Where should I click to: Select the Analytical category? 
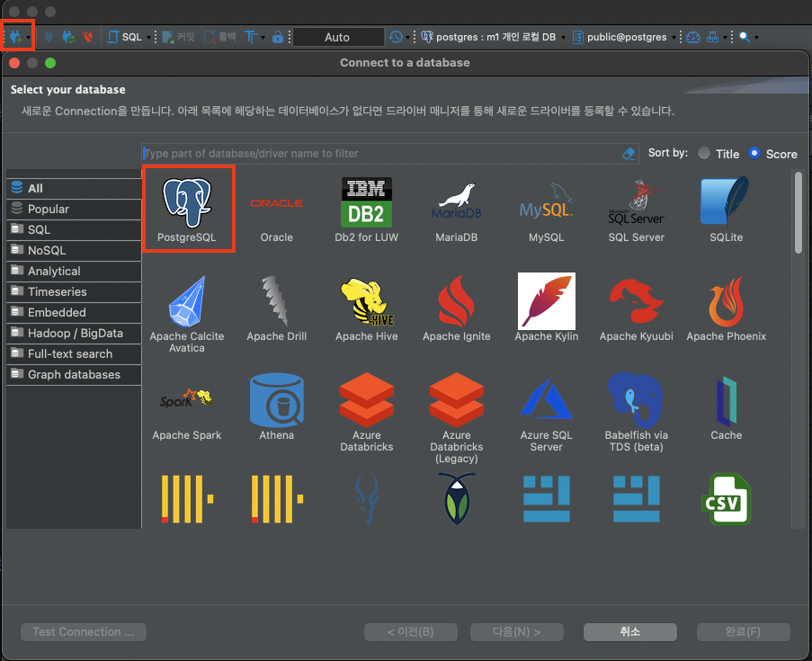pos(74,271)
